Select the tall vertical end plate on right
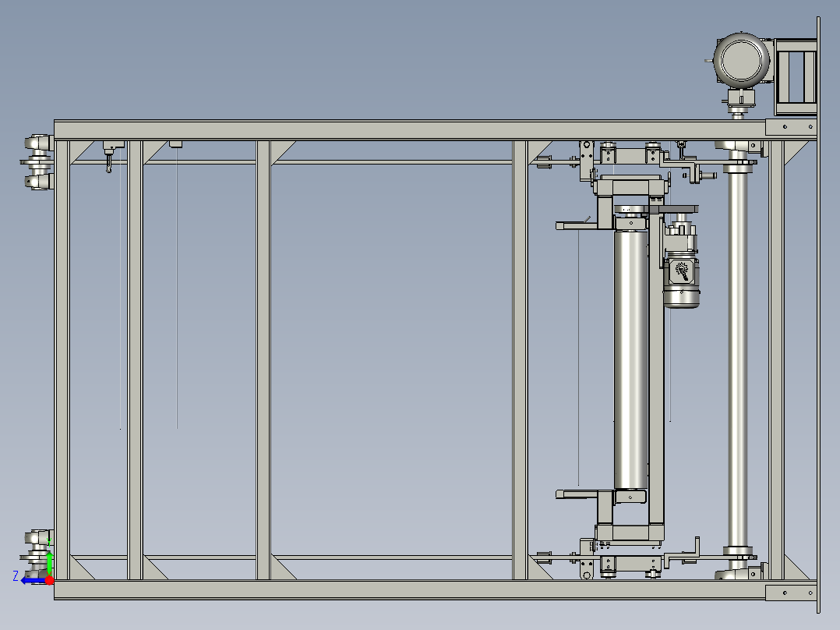The height and width of the screenshot is (630, 840). 818,315
